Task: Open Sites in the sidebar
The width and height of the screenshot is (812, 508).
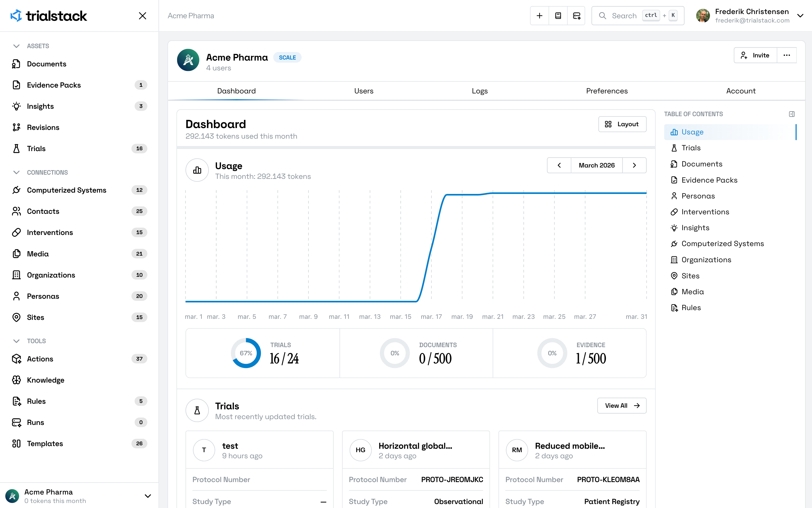Action: coord(79,317)
